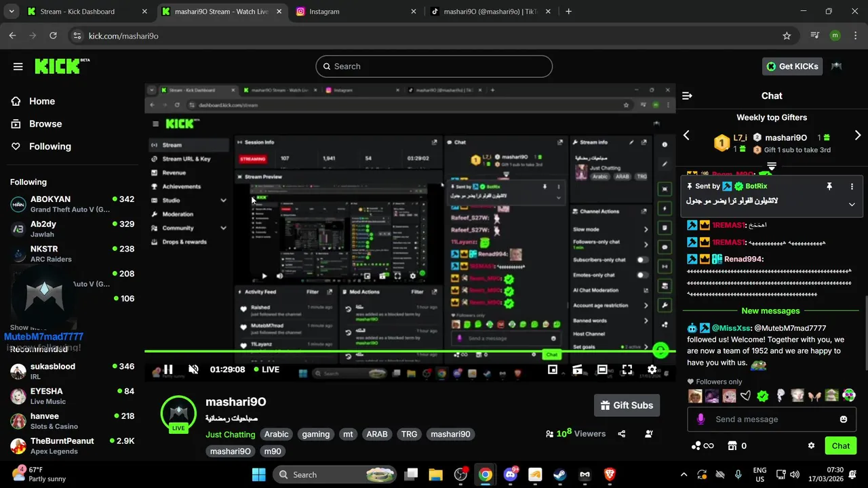The width and height of the screenshot is (868, 488).
Task: Open EYESHA Live Music channel
Action: 72,396
